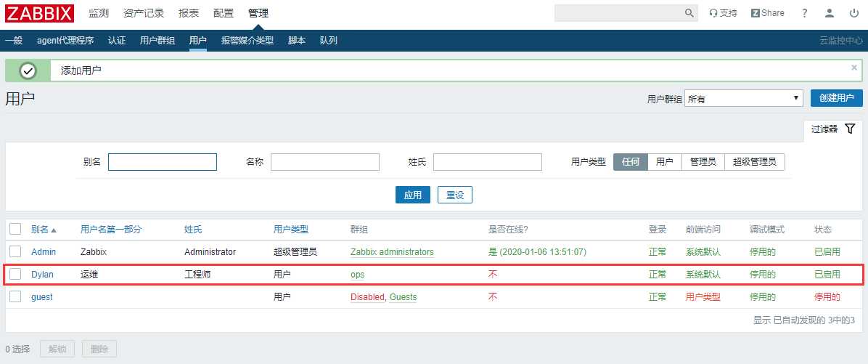868x364 pixels.
Task: Sort by 姓氏 column header
Action: tap(193, 230)
